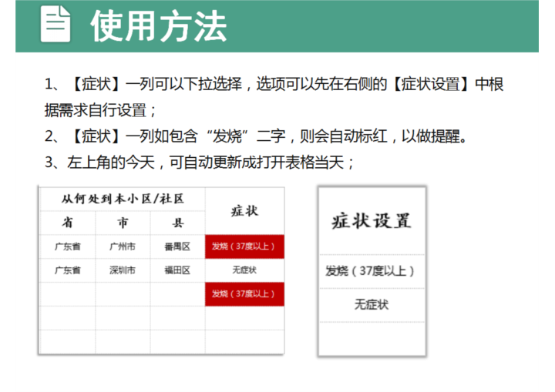This screenshot has height=392, width=555.
Task: Click the 症状设置 panel heading
Action: (x=372, y=221)
